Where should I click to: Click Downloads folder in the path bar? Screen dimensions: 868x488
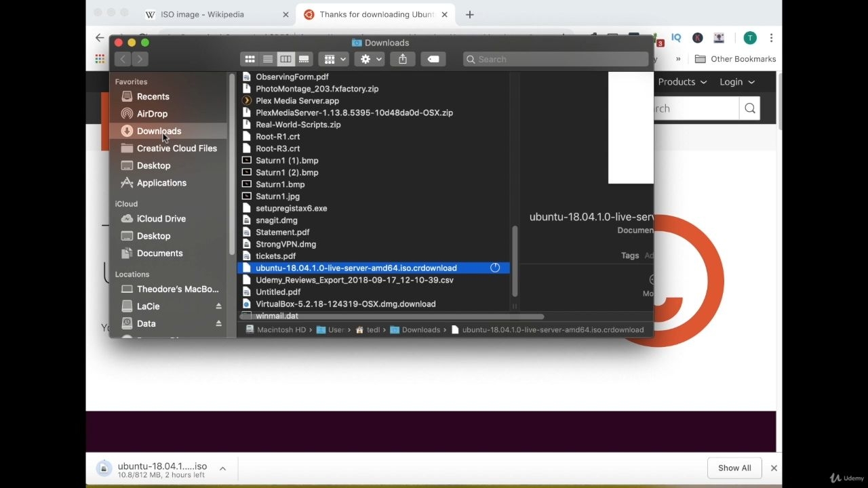coord(415,330)
